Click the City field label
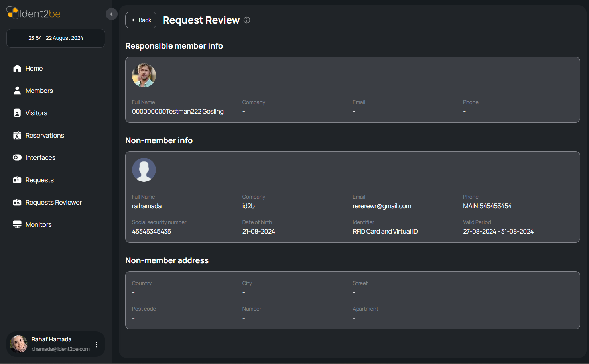The height and width of the screenshot is (364, 589). coord(247,283)
